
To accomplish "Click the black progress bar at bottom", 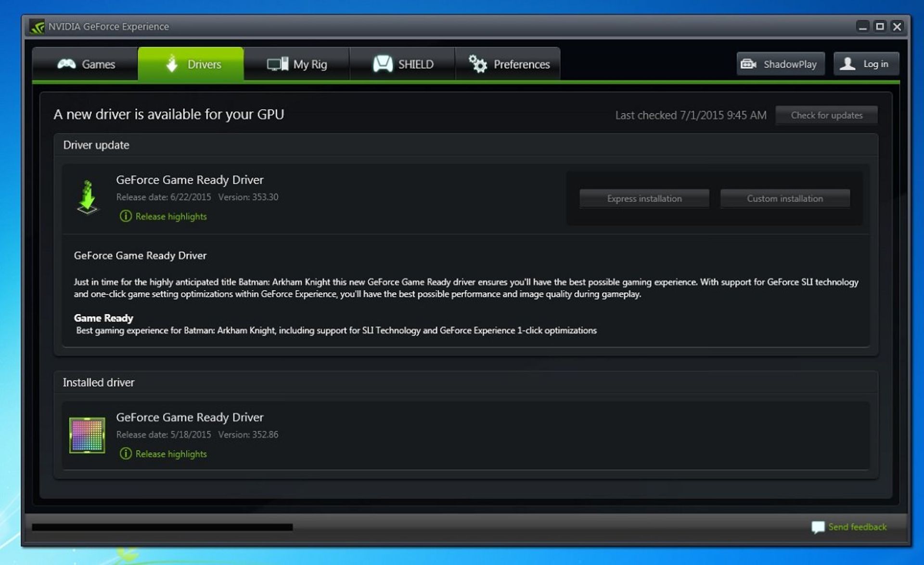I will tap(162, 527).
